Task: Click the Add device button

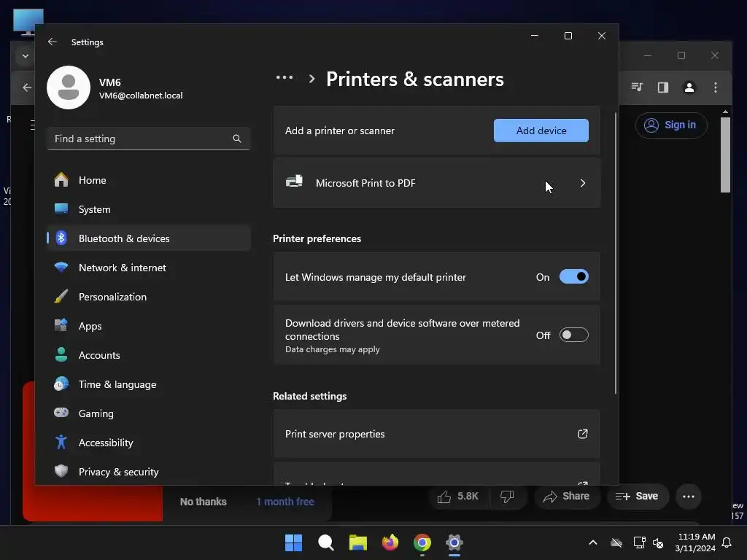Action: coord(541,131)
